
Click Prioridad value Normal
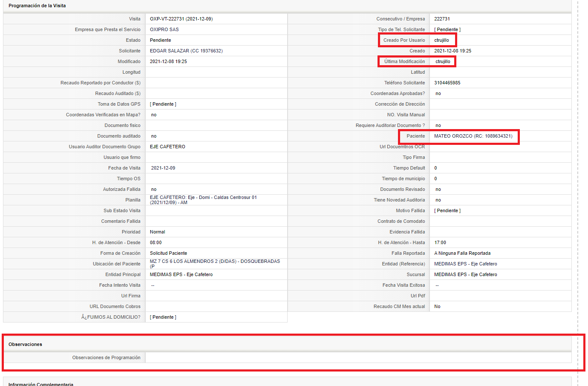coord(157,232)
